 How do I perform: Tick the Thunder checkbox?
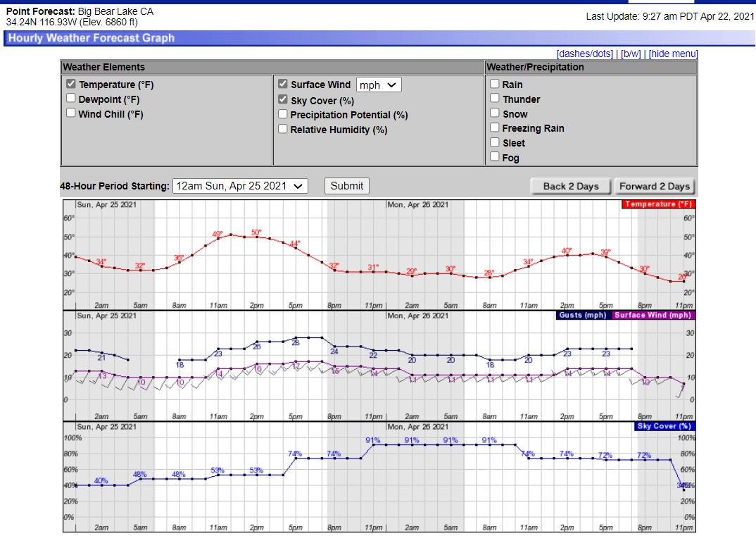pos(495,99)
